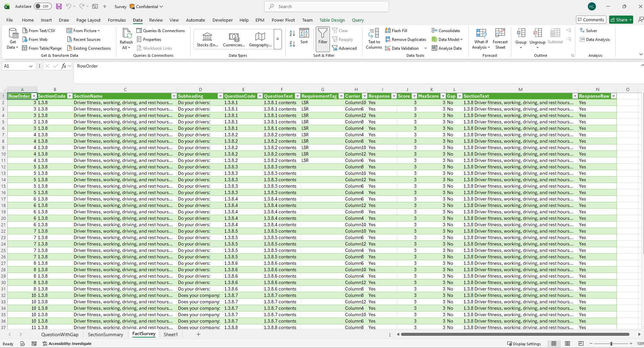The height and width of the screenshot is (348, 644).
Task: Open the Sort dialog
Action: tap(304, 36)
